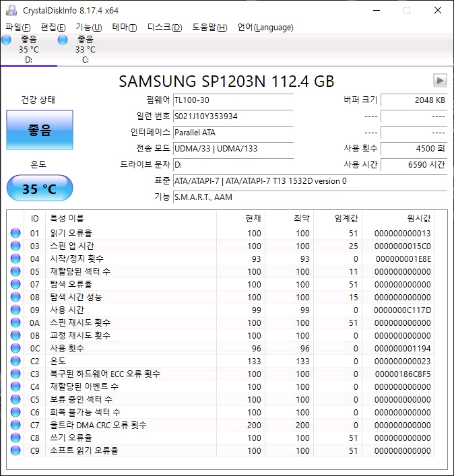Click the 최악 column header

tap(290, 218)
